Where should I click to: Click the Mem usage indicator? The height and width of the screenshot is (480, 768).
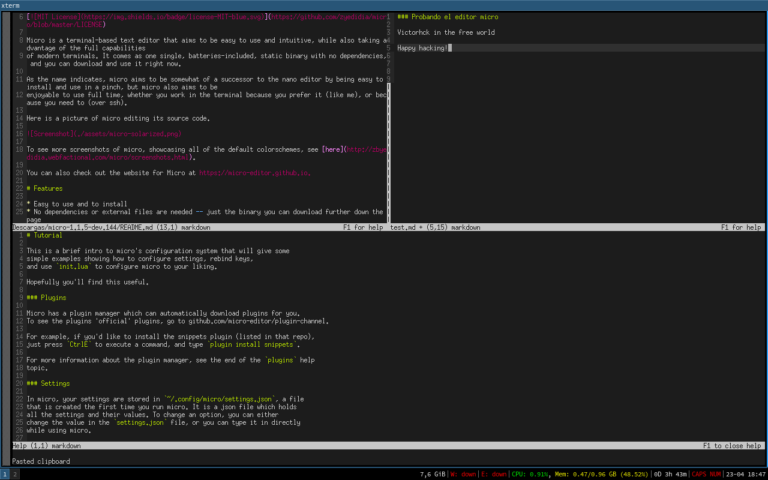[x=602, y=474]
